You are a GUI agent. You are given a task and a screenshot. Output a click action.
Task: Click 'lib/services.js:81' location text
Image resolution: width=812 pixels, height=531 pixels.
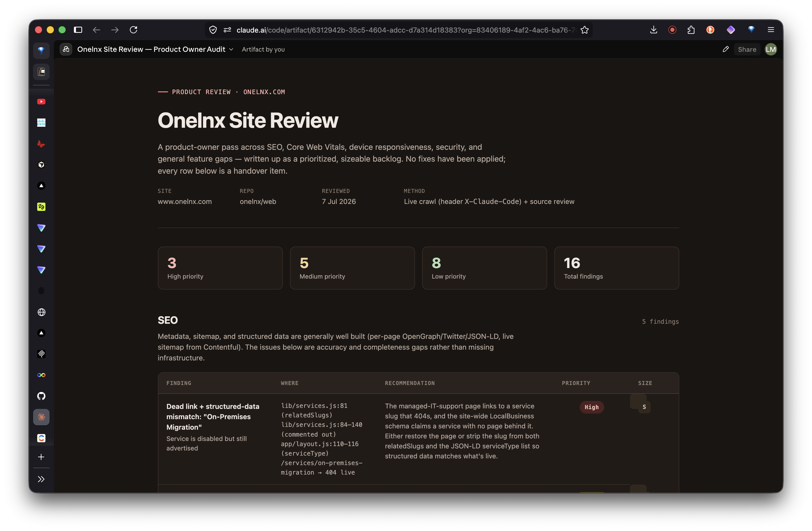pos(314,406)
